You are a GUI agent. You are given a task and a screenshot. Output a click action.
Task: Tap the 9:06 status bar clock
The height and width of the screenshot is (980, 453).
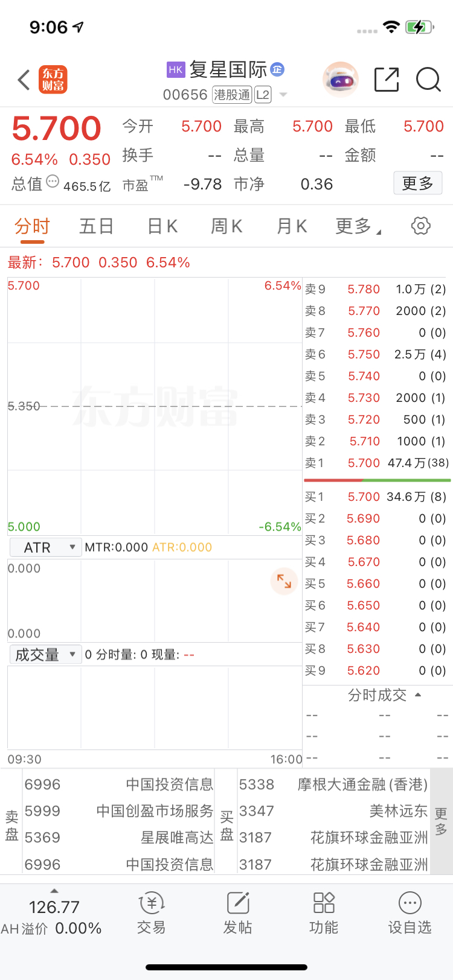pyautogui.click(x=48, y=27)
